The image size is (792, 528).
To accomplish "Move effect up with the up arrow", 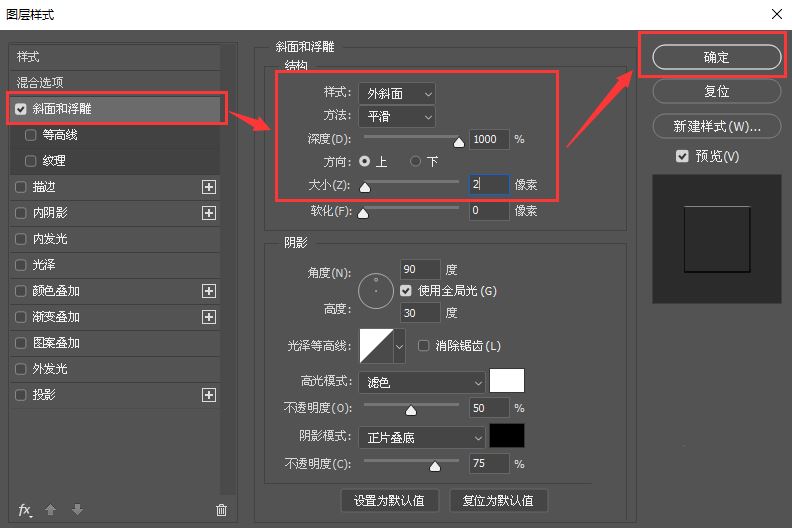I will (51, 510).
